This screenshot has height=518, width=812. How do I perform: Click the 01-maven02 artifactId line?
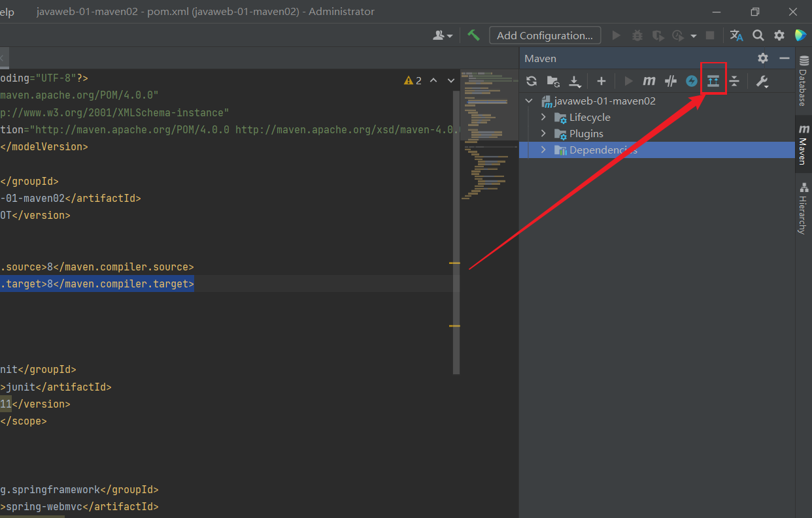70,199
